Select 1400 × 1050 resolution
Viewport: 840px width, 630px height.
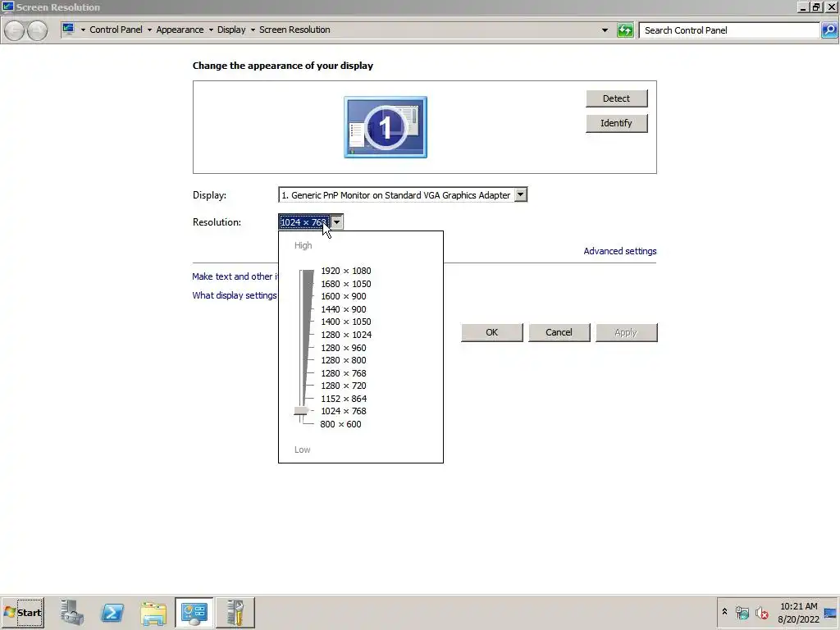click(x=346, y=322)
